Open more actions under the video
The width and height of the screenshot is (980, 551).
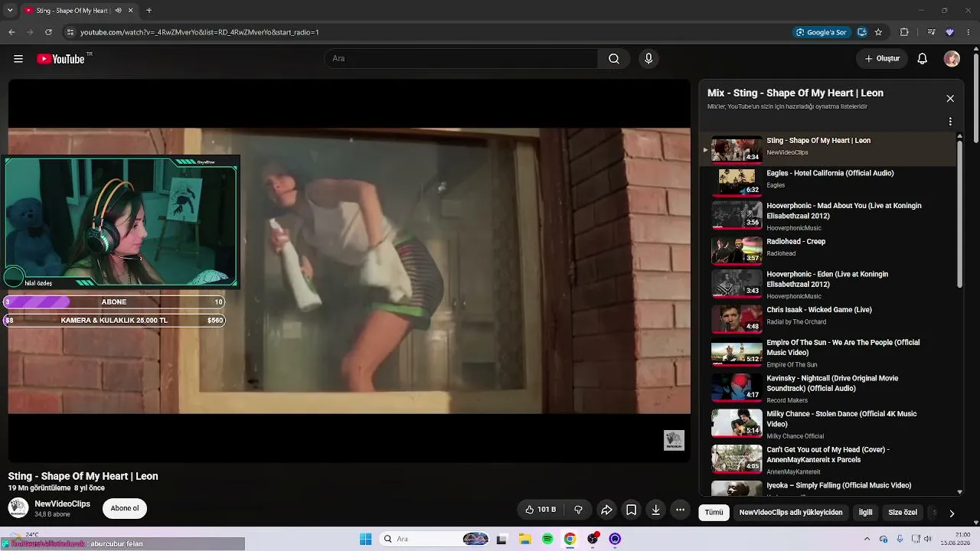click(x=680, y=510)
